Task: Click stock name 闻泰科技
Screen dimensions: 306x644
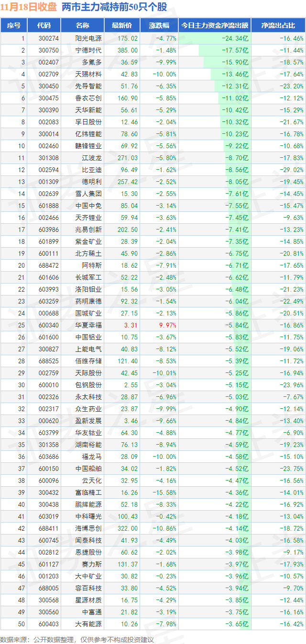Action: point(88,540)
